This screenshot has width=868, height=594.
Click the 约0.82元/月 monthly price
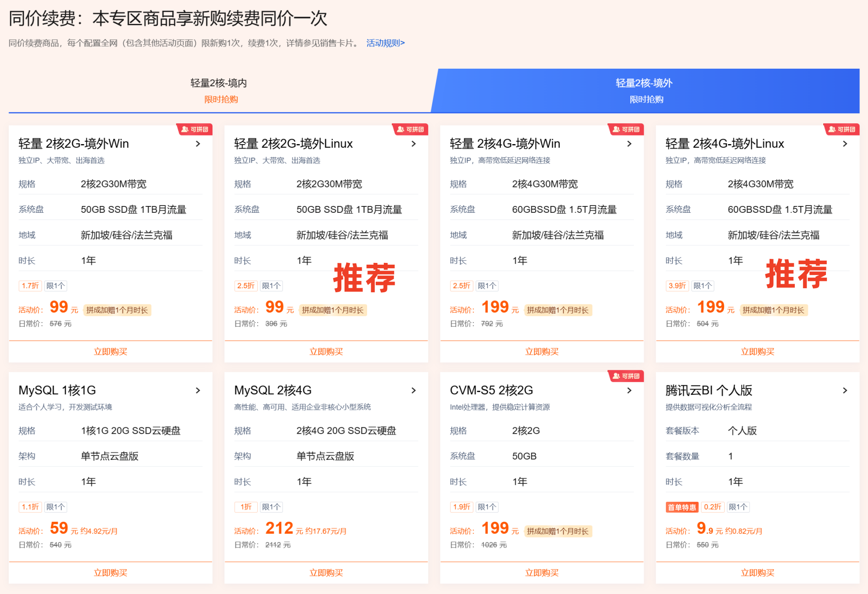(744, 531)
